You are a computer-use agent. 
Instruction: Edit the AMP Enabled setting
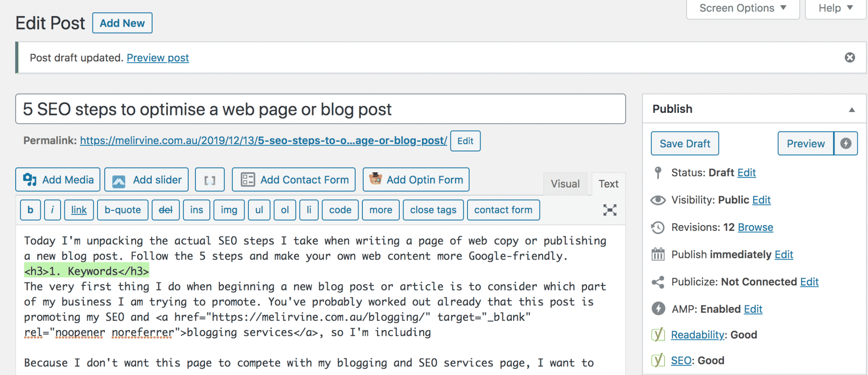753,309
